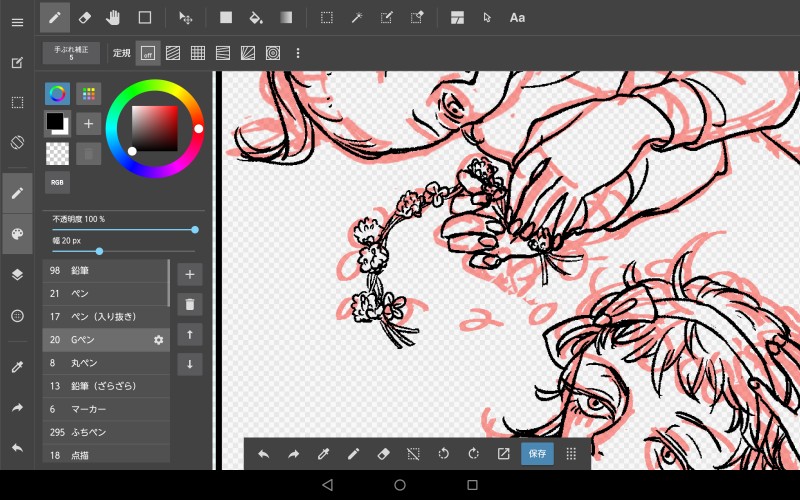Click undo in the bottom shortcut bar
Viewport: 800px width, 500px height.
[263, 454]
